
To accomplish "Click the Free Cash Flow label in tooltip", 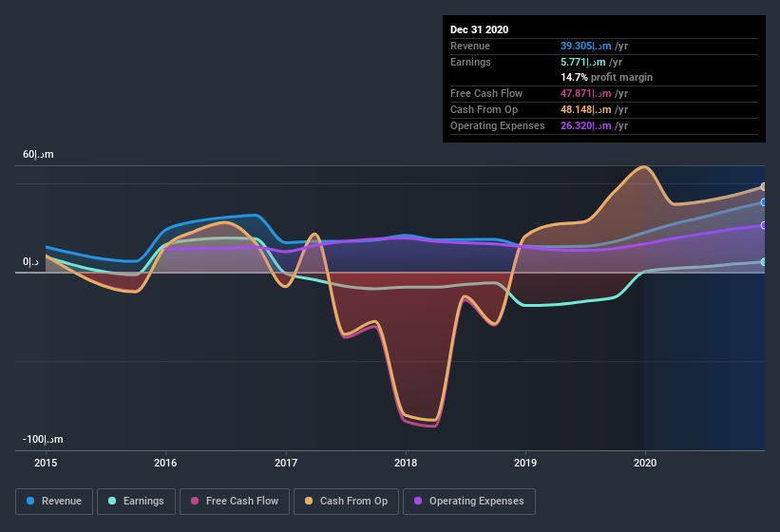I will 486,93.
